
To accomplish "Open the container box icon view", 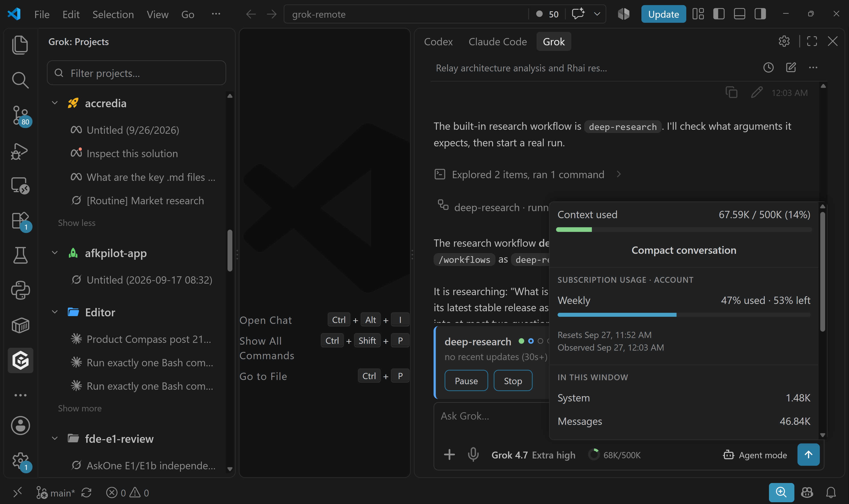I will click(20, 325).
